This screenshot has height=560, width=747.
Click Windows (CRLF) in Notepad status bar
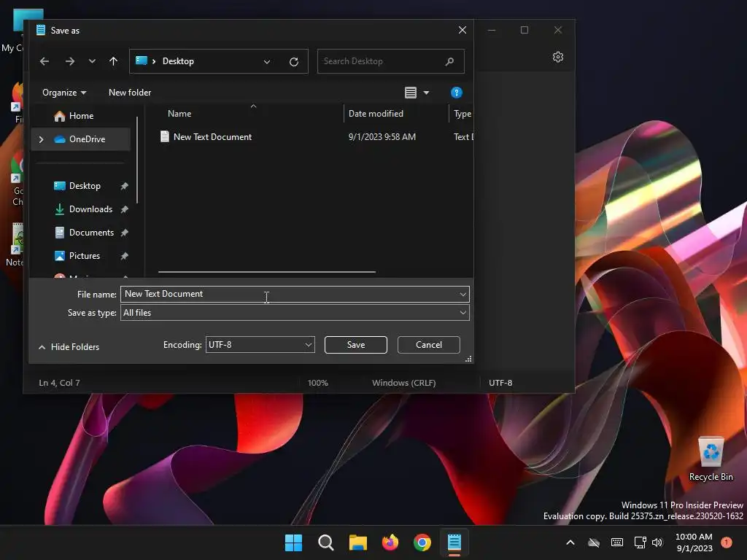coord(403,383)
